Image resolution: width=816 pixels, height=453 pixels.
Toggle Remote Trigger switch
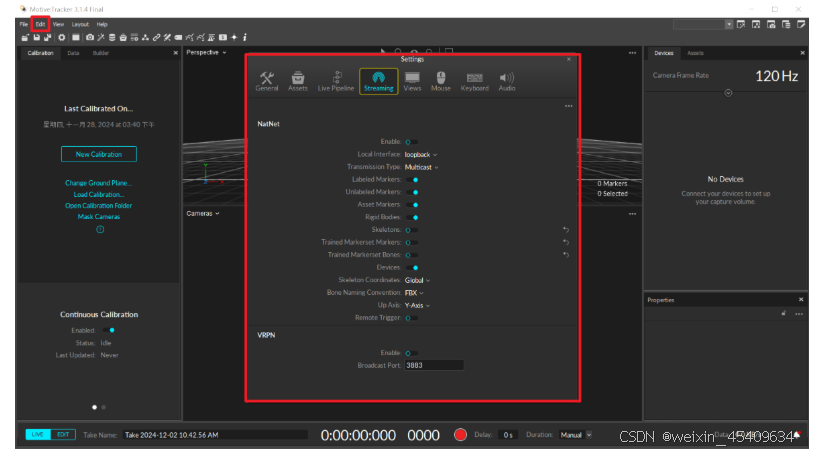click(x=411, y=318)
